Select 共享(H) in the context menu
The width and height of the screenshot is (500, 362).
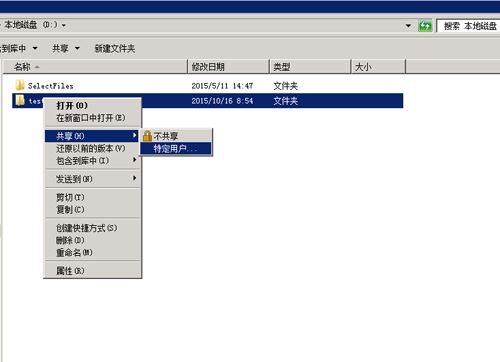tap(92, 136)
